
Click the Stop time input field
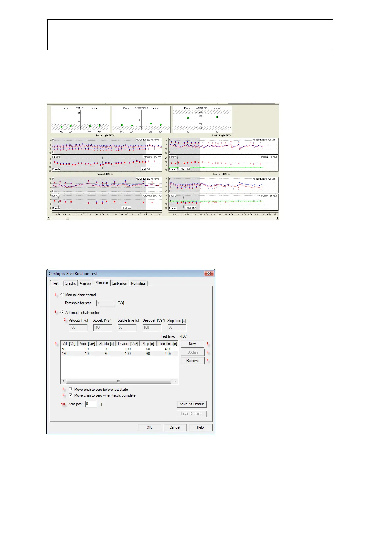(177, 327)
